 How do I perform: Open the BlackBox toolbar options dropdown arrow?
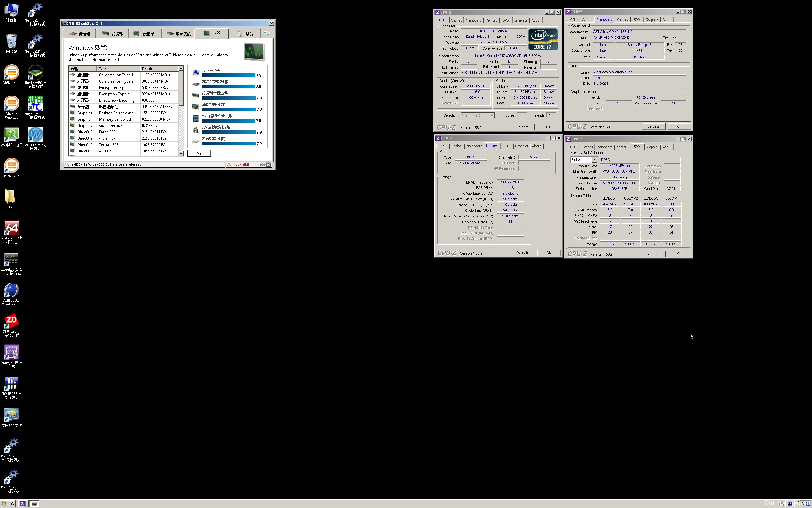click(x=269, y=33)
